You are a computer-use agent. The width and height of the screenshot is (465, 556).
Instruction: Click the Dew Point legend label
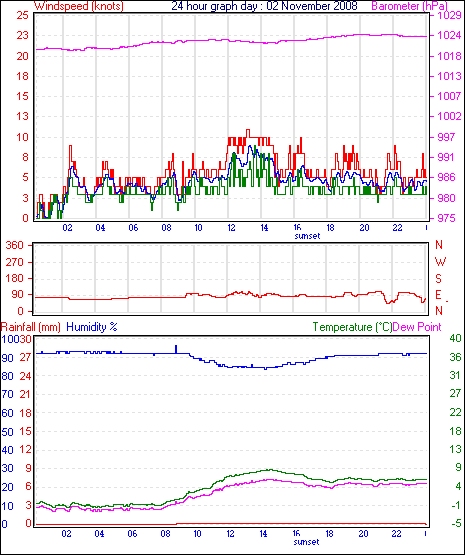[x=417, y=327]
